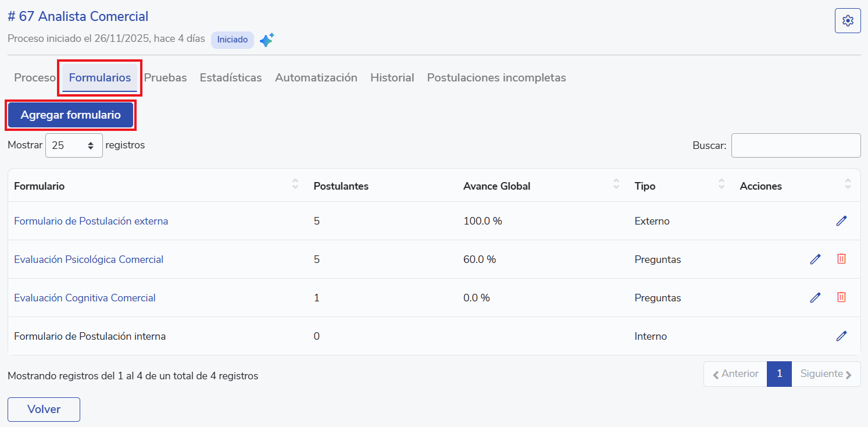Delete Evaluación Cognitiva Comercial with trash icon
This screenshot has width=868, height=427.
(841, 297)
